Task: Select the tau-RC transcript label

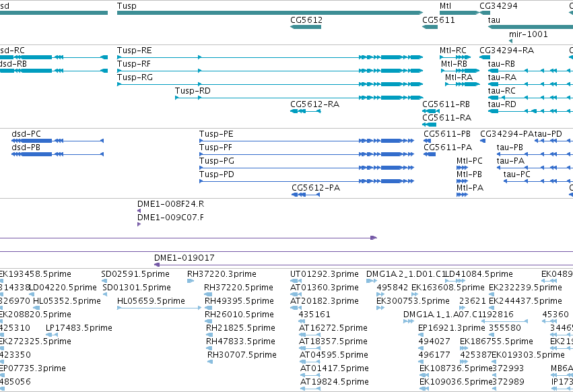Action: point(502,91)
